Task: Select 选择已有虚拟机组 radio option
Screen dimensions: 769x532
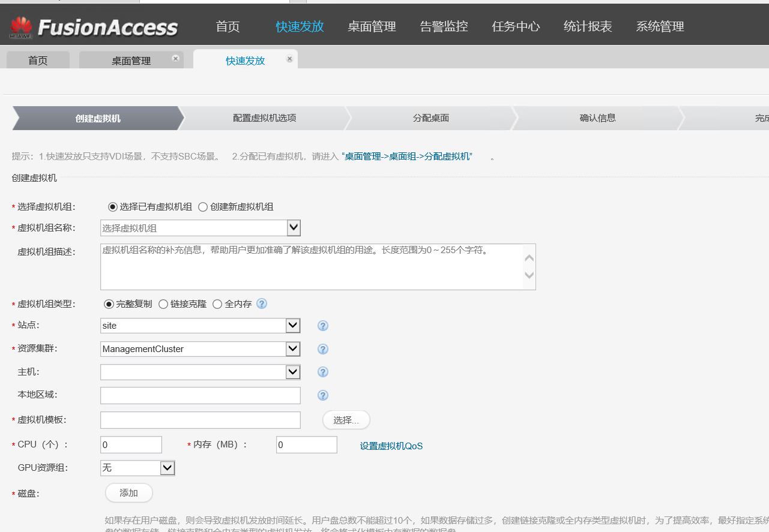Action: pyautogui.click(x=112, y=207)
